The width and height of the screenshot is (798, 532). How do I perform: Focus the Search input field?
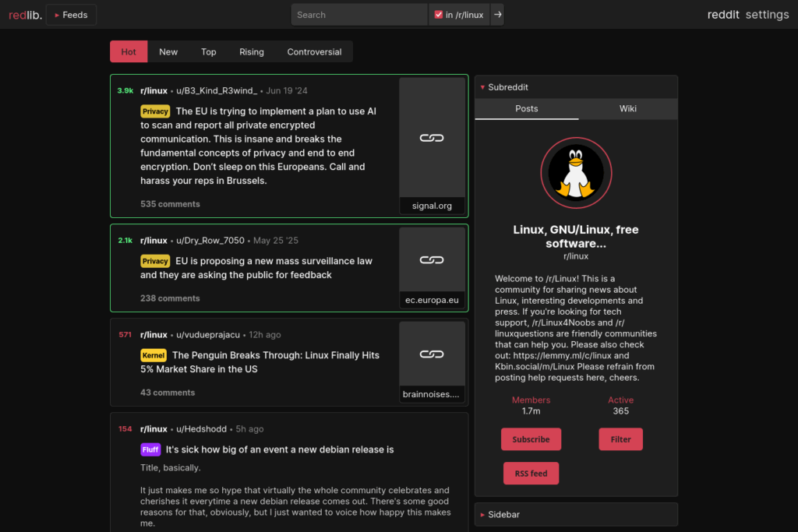click(x=359, y=15)
